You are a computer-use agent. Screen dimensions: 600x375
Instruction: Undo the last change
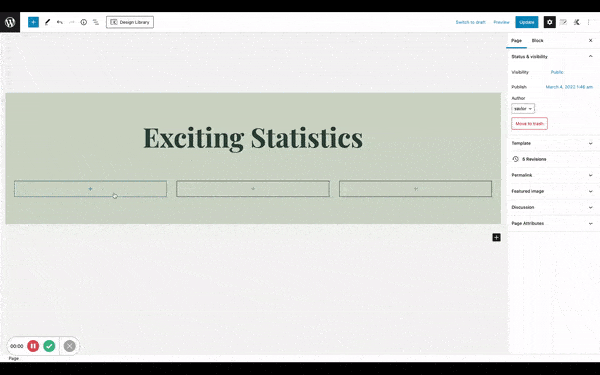tap(60, 22)
